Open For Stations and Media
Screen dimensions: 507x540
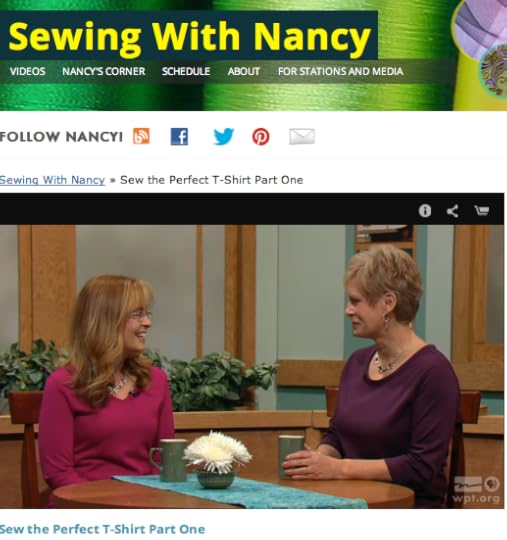click(x=340, y=71)
